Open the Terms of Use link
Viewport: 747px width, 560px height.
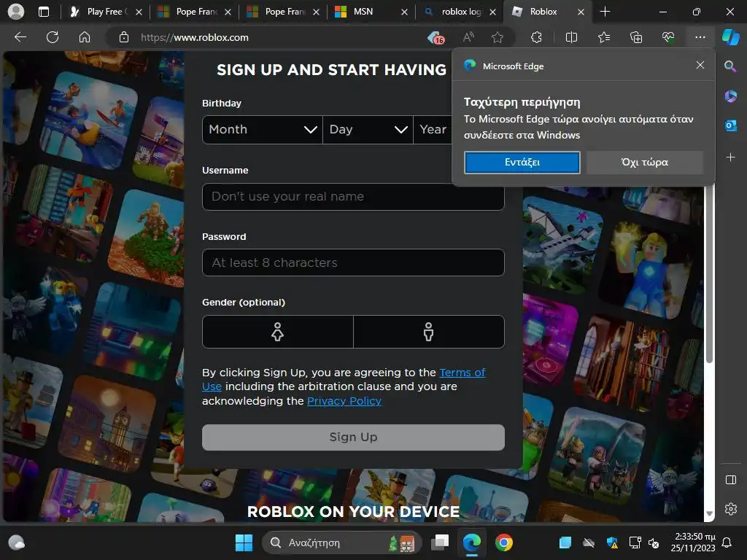tap(462, 373)
